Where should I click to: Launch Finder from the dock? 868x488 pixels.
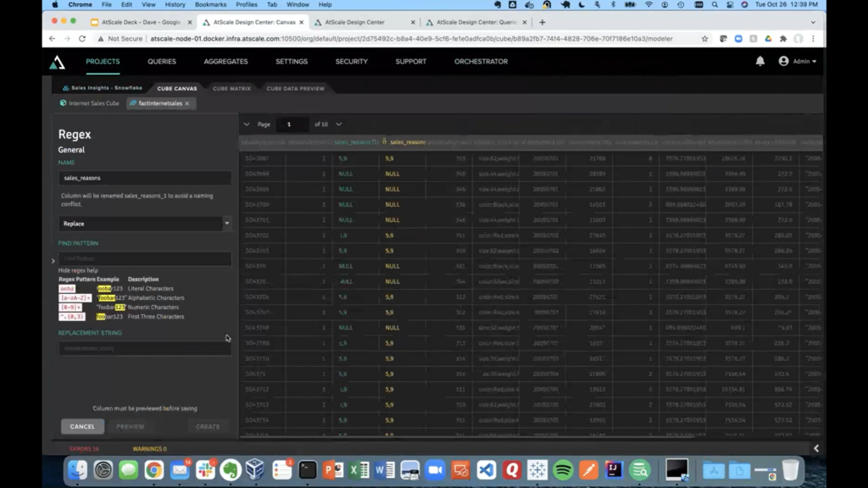click(x=77, y=470)
